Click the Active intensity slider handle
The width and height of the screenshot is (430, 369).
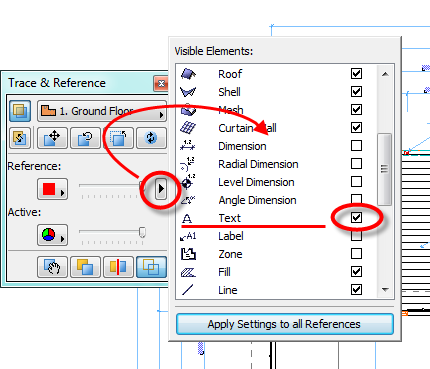click(x=142, y=232)
